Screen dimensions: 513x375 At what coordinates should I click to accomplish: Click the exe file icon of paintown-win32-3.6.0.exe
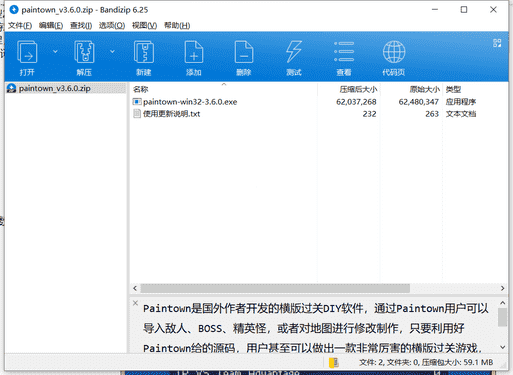tap(137, 102)
